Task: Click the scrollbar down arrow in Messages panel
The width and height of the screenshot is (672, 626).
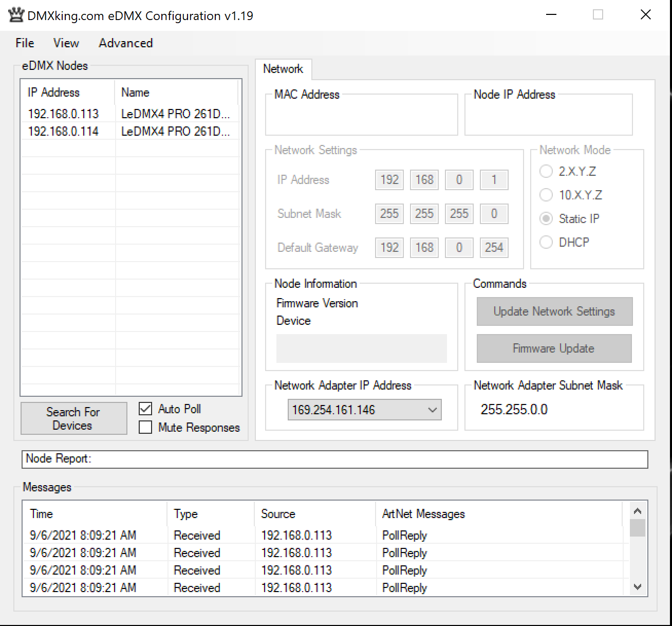Action: (x=638, y=586)
